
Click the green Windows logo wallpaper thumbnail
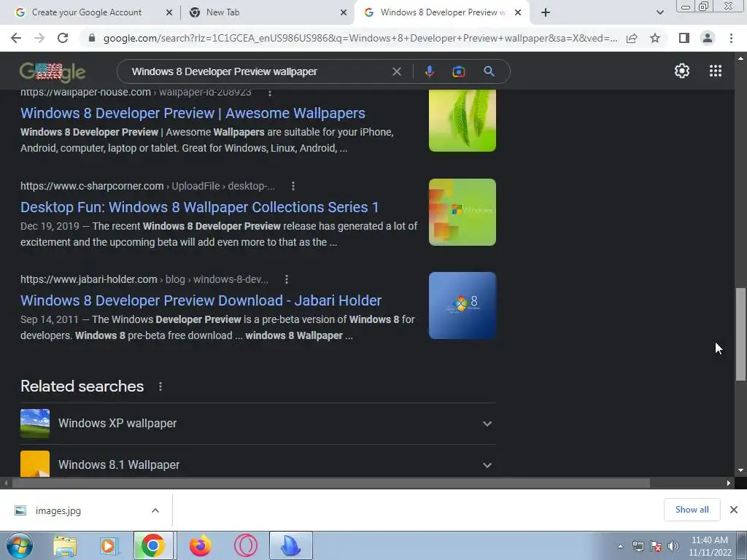click(462, 212)
